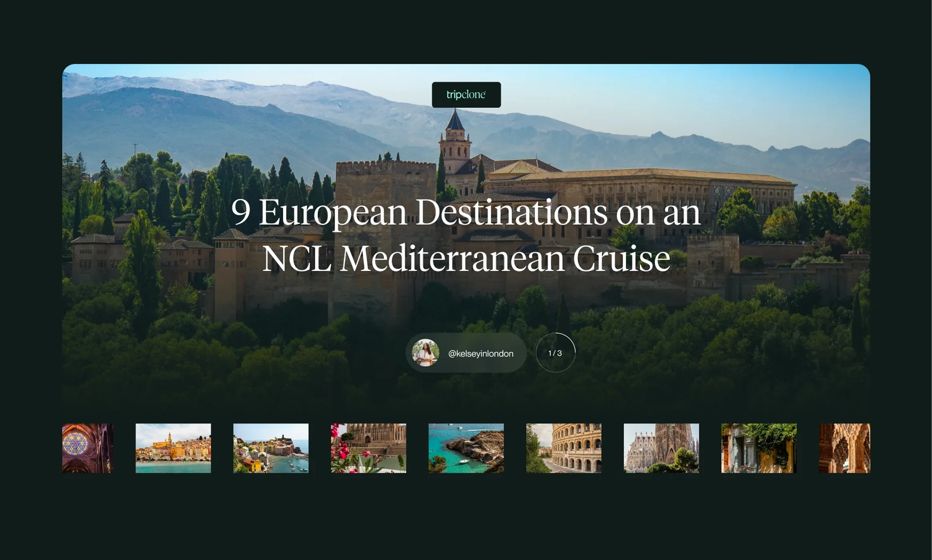Open the turquoise cove with boats thumbnail
This screenshot has width=932, height=560.
(x=466, y=448)
